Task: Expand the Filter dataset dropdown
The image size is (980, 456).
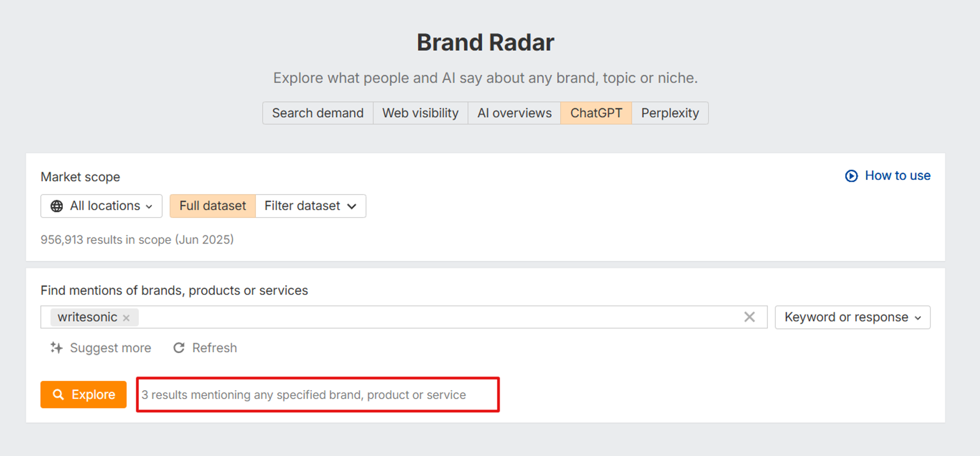Action: click(310, 206)
